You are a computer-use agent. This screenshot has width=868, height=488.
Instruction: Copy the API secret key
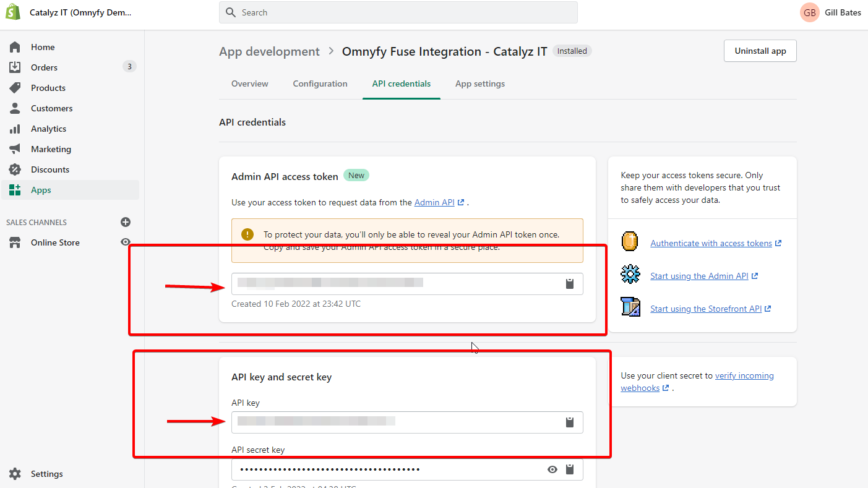click(x=570, y=469)
